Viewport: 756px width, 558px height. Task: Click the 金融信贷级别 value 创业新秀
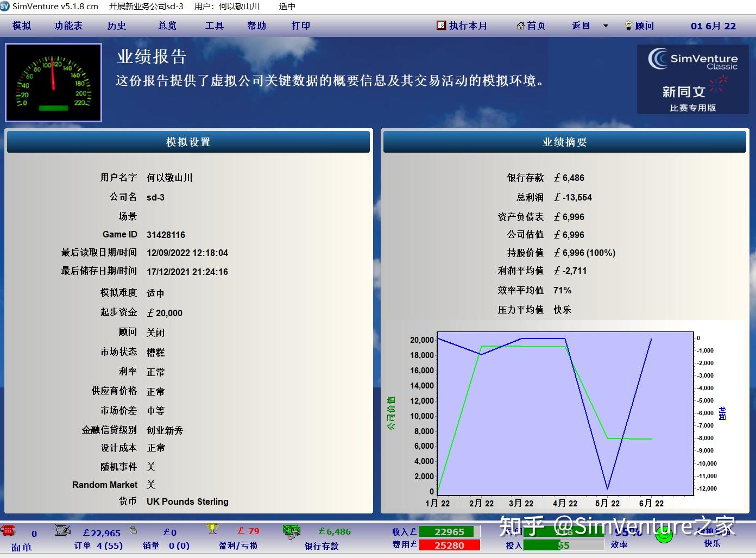(x=165, y=430)
